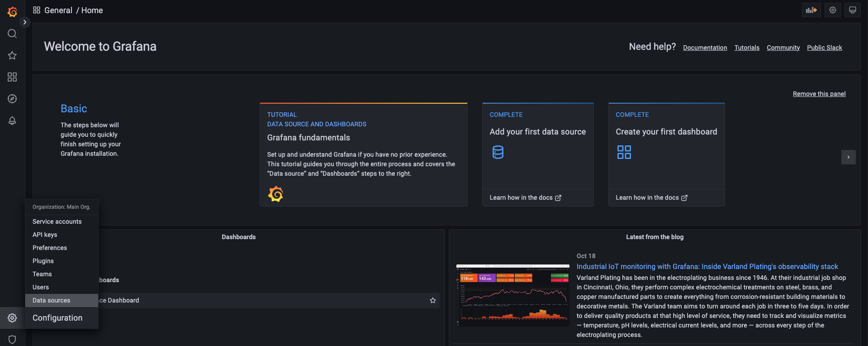Image resolution: width=868 pixels, height=346 pixels.
Task: Select Plugins in Configuration menu
Action: (x=62, y=261)
